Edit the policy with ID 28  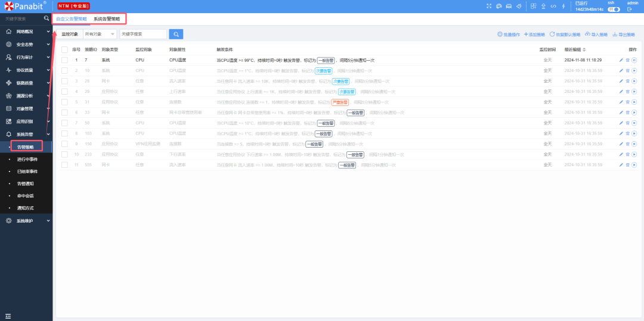[621, 81]
